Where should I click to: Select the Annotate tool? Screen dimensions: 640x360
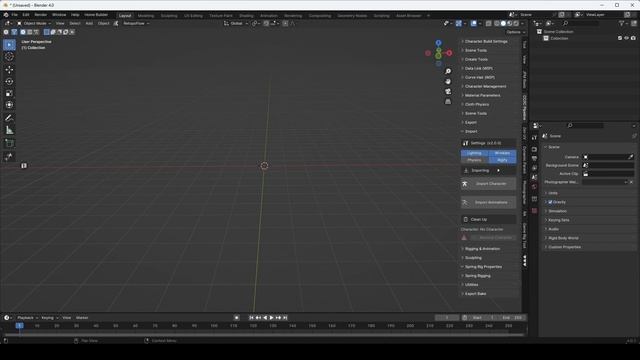click(x=9, y=118)
